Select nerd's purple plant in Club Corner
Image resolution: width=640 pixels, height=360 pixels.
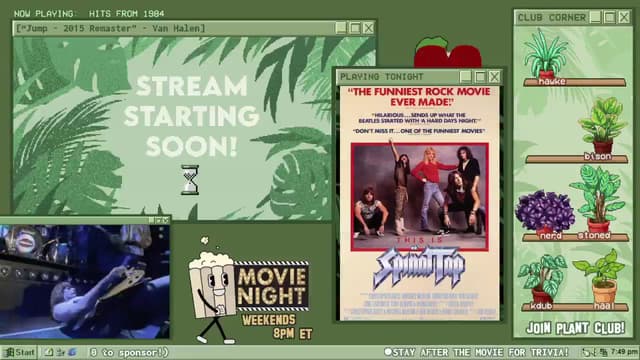544,211
